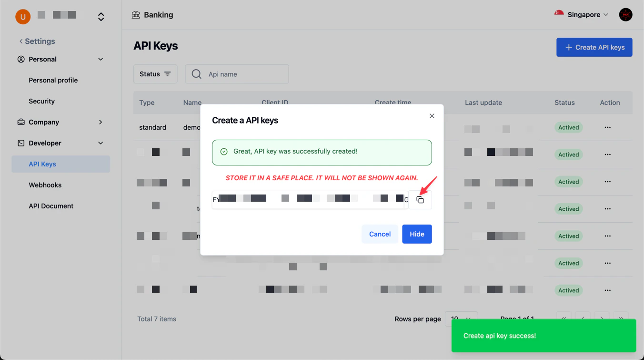Click the green success toast notification
Image resolution: width=644 pixels, height=360 pixels.
tap(543, 335)
